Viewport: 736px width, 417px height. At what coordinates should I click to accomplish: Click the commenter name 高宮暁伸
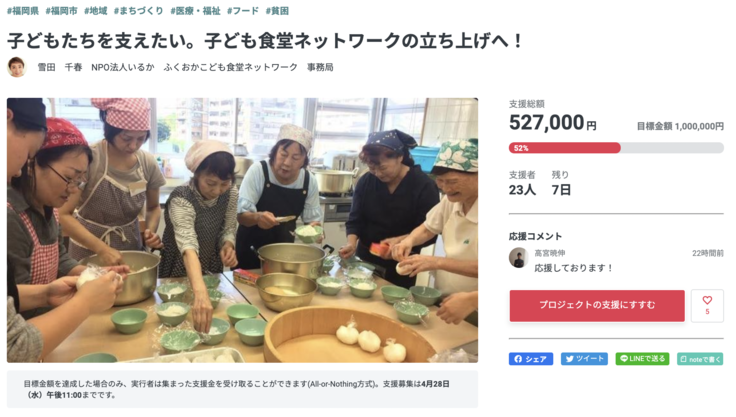click(x=549, y=253)
